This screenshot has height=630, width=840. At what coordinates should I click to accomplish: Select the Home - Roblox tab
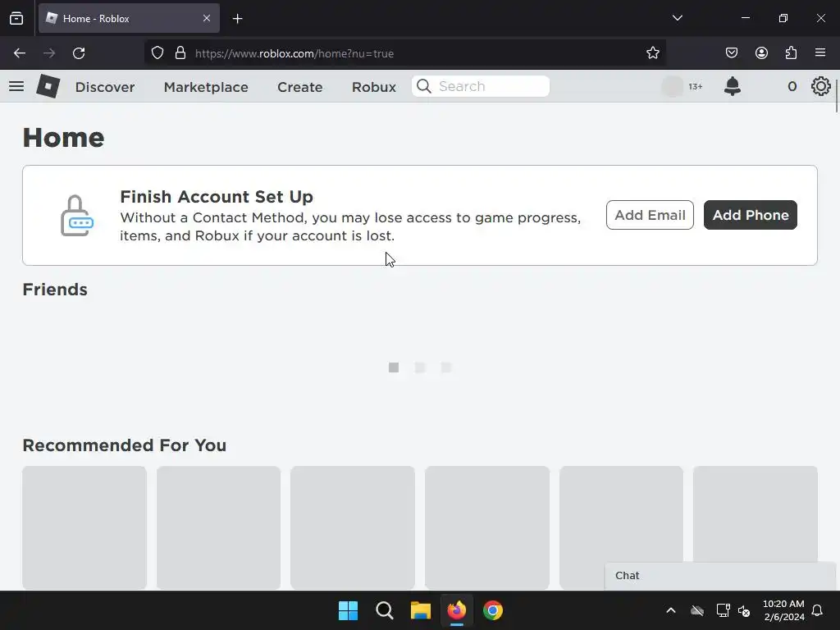point(129,18)
